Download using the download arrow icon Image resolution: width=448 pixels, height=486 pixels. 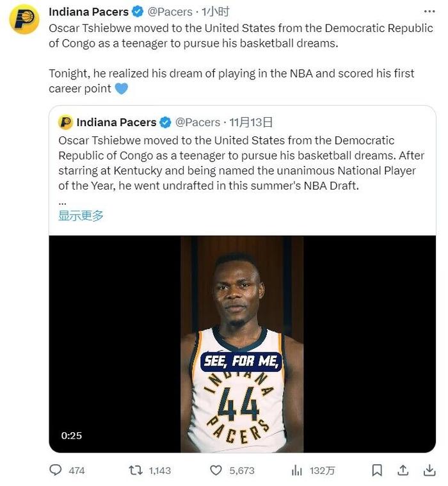click(x=429, y=471)
